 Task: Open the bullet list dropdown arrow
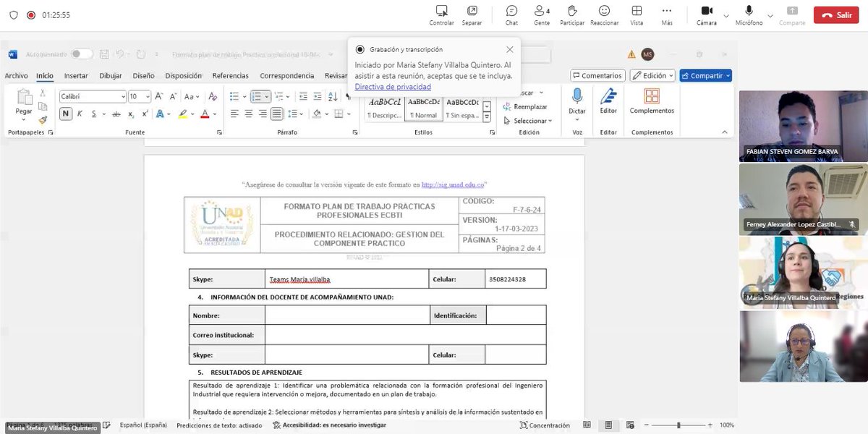[x=244, y=96]
